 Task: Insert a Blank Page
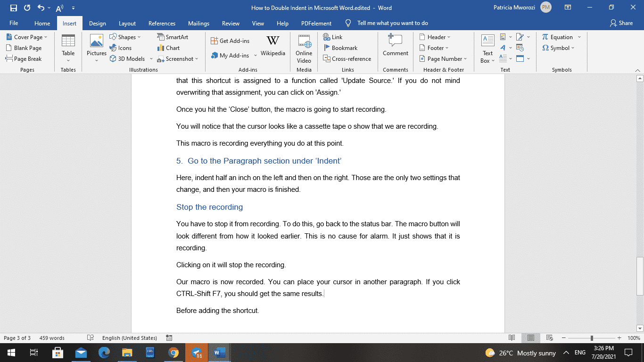pos(24,48)
